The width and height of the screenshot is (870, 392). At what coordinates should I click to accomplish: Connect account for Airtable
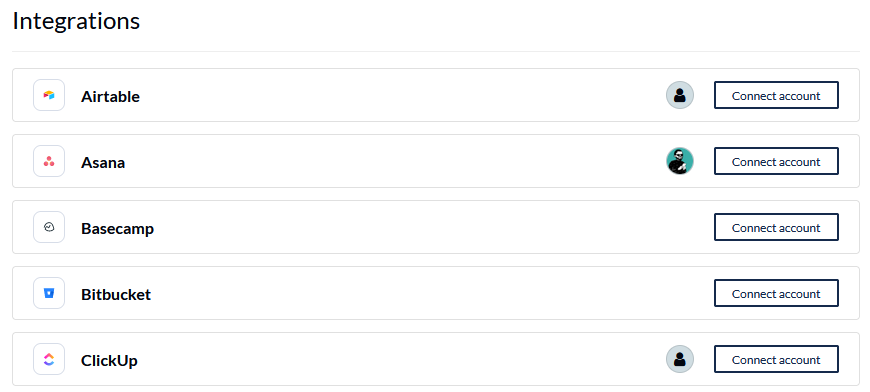pos(776,95)
